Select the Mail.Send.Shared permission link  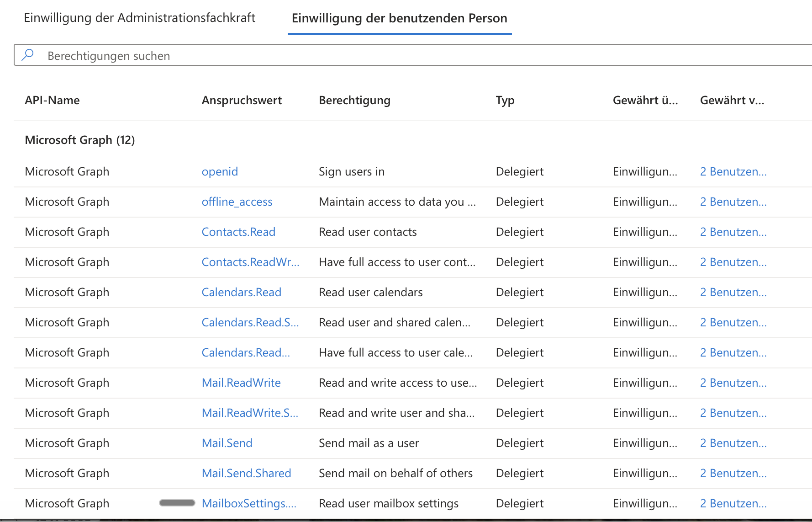[246, 474]
